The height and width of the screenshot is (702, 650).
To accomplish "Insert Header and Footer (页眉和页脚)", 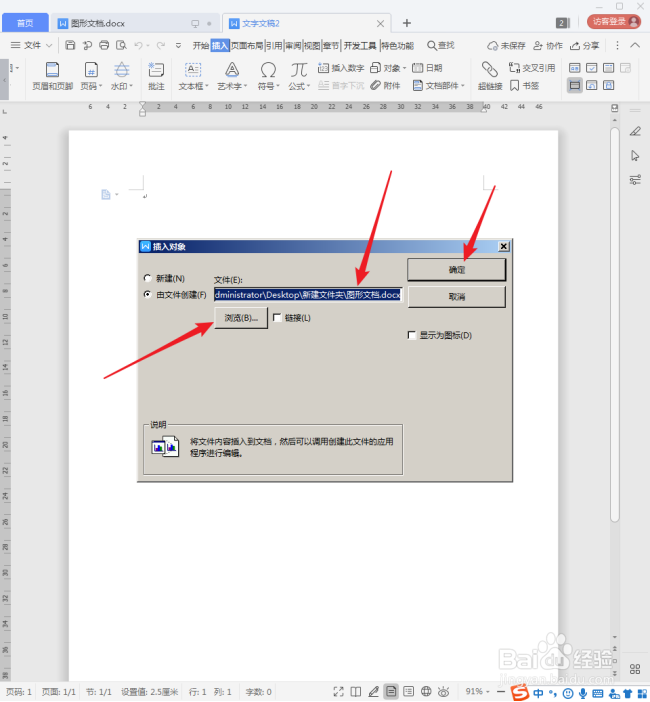I will click(52, 76).
